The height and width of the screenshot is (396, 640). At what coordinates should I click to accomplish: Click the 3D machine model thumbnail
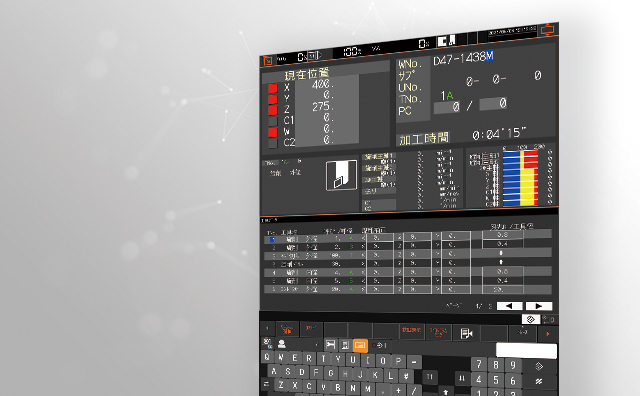[x=341, y=175]
